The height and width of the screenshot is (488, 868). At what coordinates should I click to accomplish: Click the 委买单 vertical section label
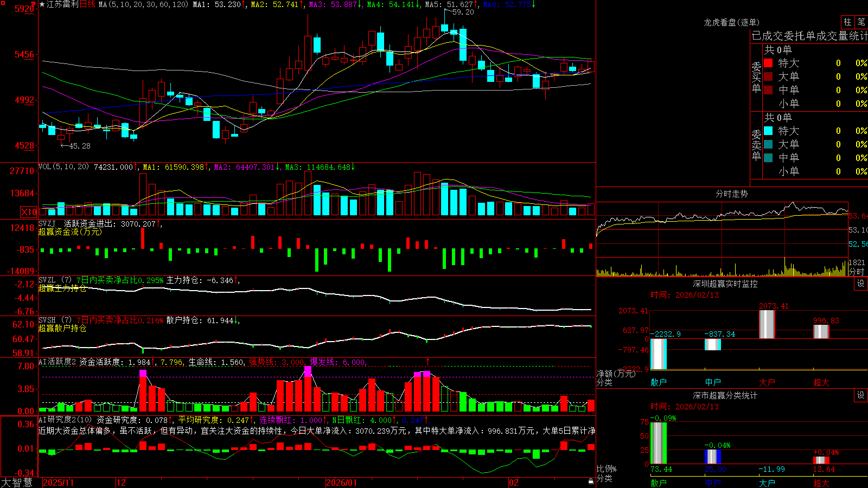click(x=756, y=78)
